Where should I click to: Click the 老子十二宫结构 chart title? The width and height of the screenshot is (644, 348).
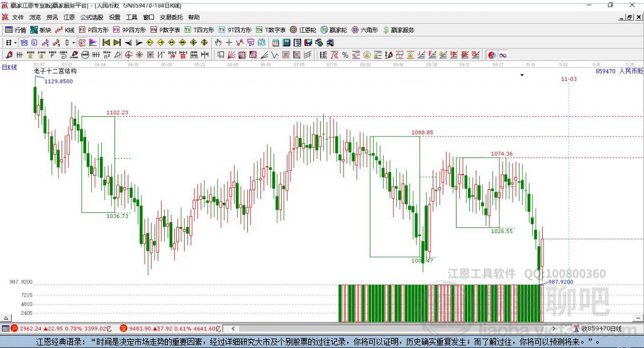point(55,71)
